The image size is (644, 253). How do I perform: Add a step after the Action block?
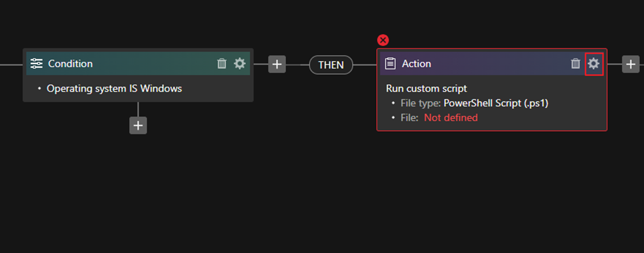point(630,64)
